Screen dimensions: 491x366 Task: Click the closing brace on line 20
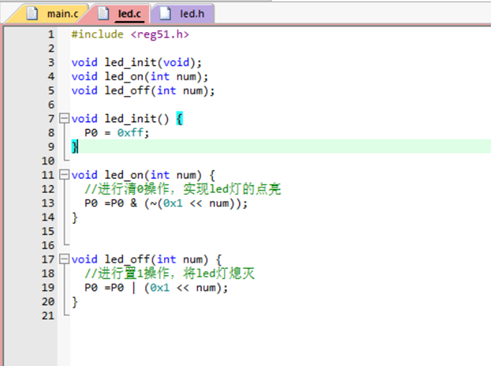pos(75,302)
